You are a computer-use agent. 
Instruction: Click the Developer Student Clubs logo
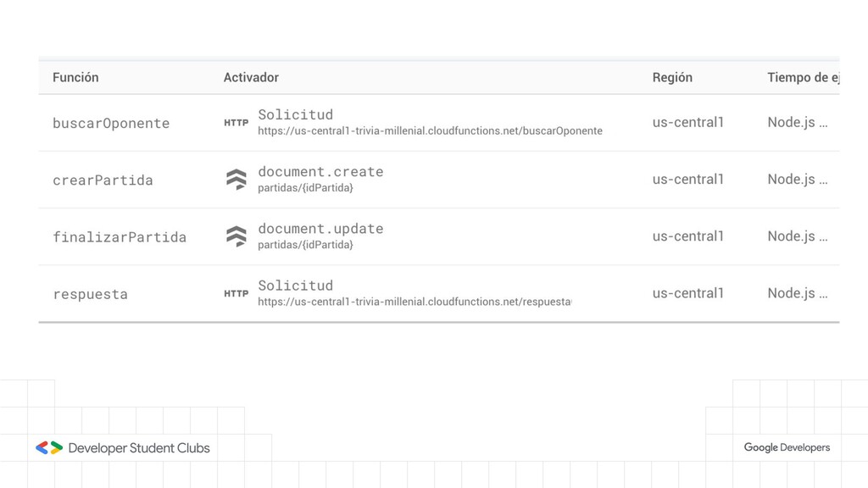[122, 447]
